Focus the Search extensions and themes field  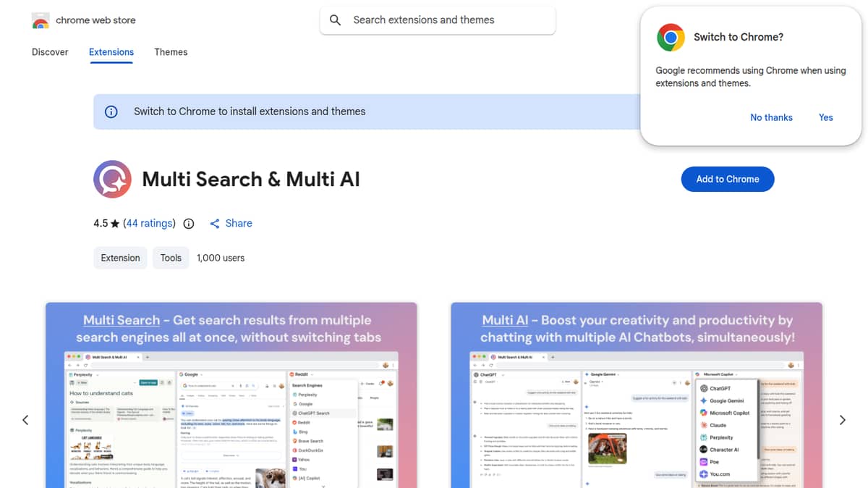coord(438,20)
